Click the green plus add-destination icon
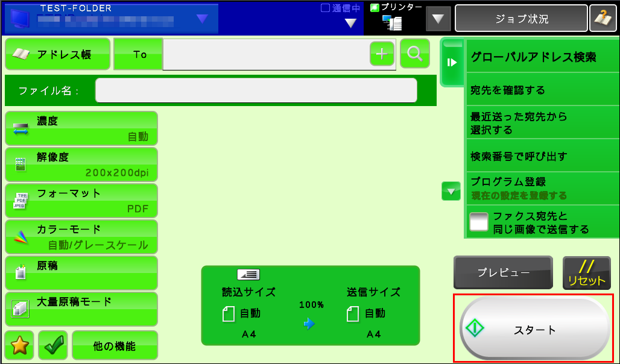Image resolution: width=620 pixels, height=364 pixels. pyautogui.click(x=382, y=54)
